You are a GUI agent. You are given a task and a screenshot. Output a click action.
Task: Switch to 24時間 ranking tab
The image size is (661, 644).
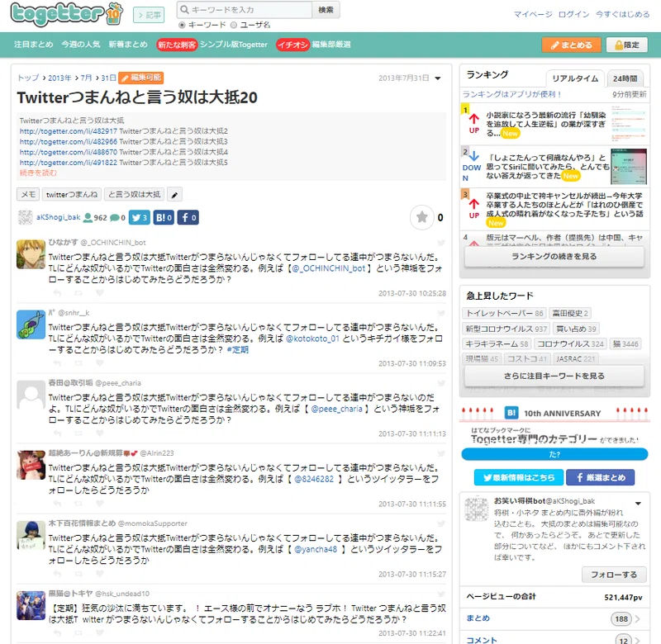[x=625, y=78]
